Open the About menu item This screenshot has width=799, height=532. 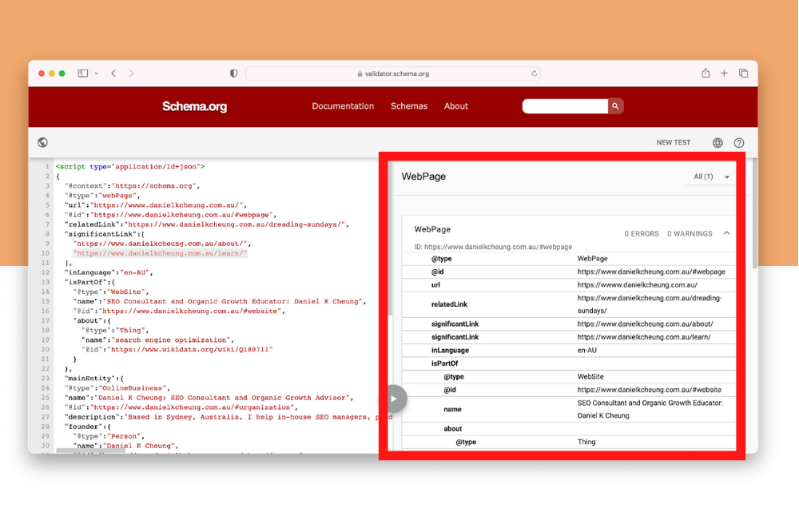pos(456,105)
